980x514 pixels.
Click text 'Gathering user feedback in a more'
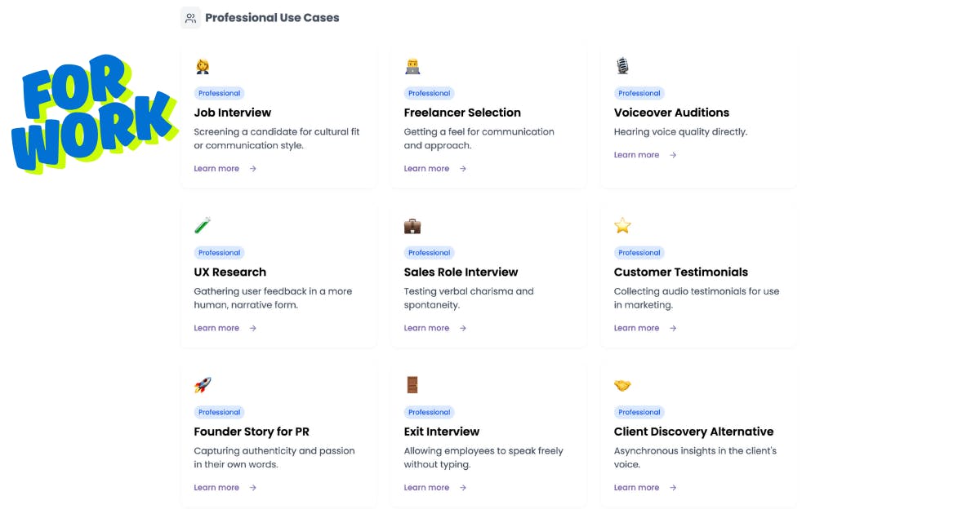tap(273, 291)
